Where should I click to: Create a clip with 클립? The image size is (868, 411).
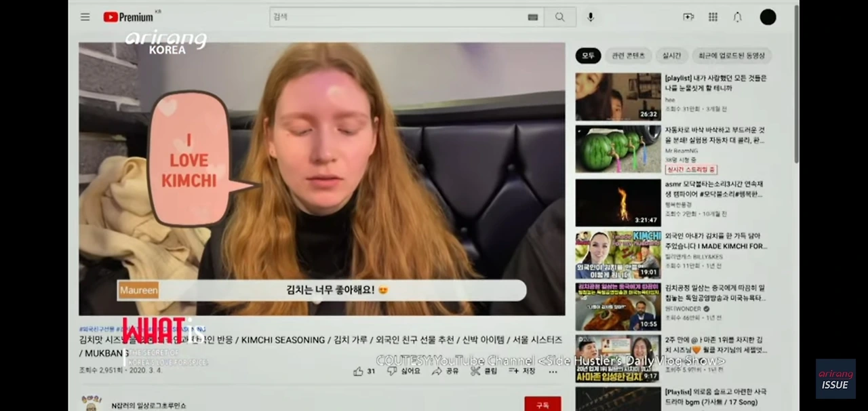click(x=484, y=371)
